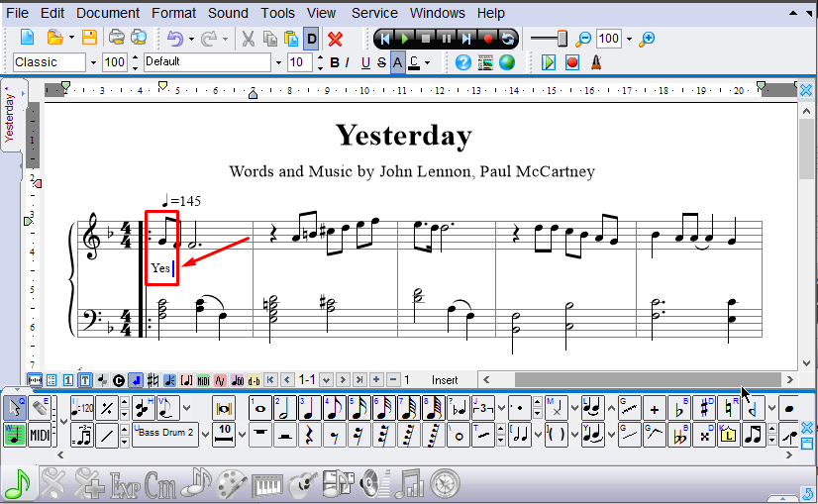Toggle the C symbol view button
The width and height of the screenshot is (818, 504).
click(119, 380)
